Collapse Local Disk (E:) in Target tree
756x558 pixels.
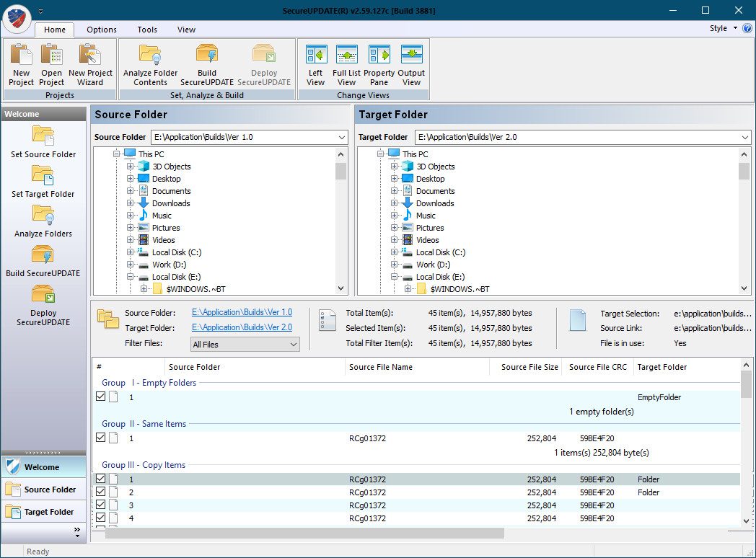point(394,277)
